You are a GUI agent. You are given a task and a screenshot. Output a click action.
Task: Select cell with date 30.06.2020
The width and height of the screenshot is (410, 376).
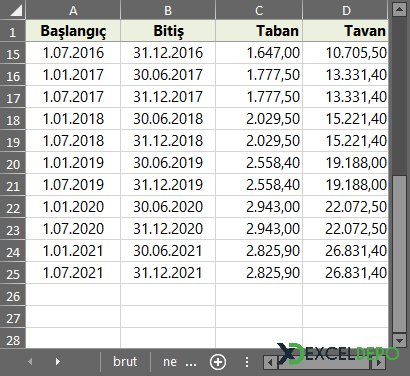tap(168, 207)
